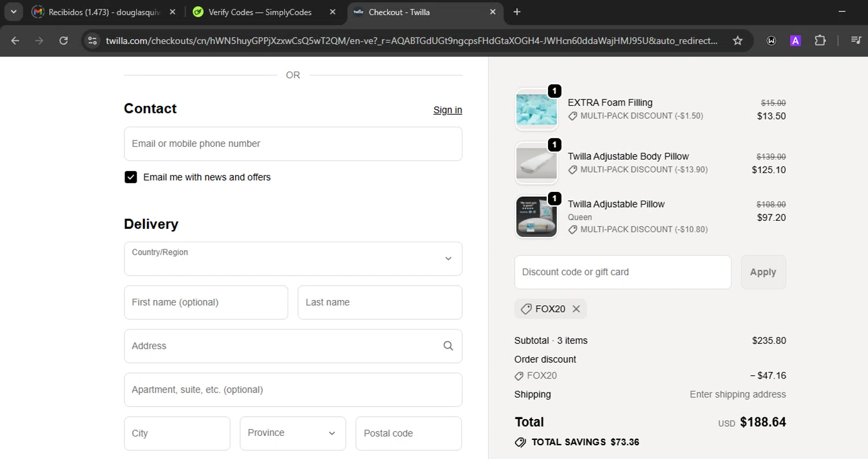868x459 pixels.
Task: Open site information icon in address bar
Action: pos(92,40)
